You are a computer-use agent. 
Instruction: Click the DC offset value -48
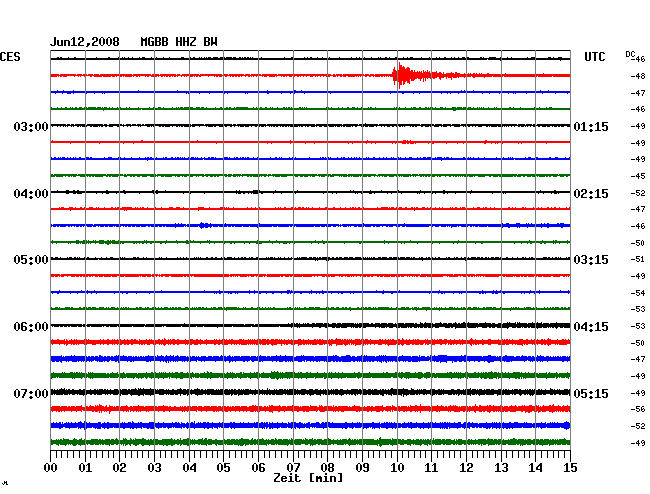638,76
